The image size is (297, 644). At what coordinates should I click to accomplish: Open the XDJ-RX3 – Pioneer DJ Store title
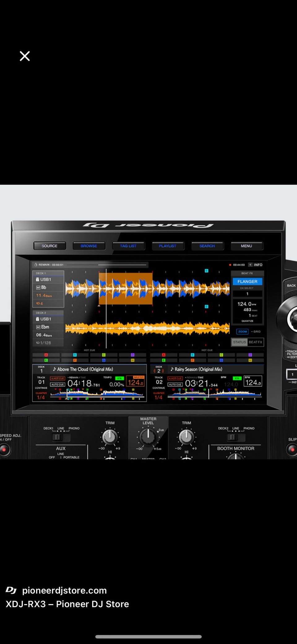67,604
